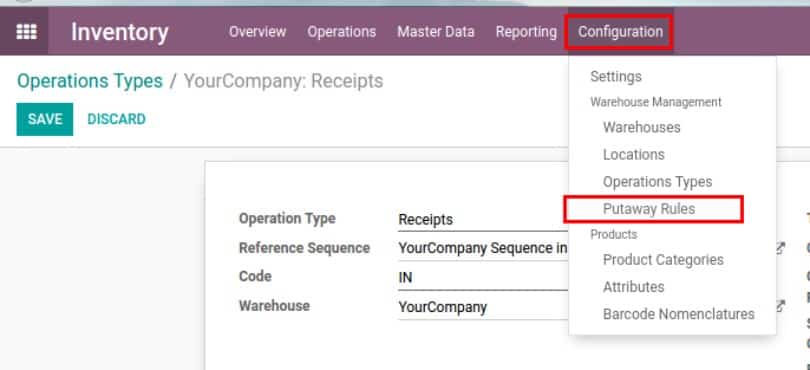This screenshot has width=810, height=370.
Task: Open Barcode Nomenclatures entry
Action: pyautogui.click(x=679, y=314)
